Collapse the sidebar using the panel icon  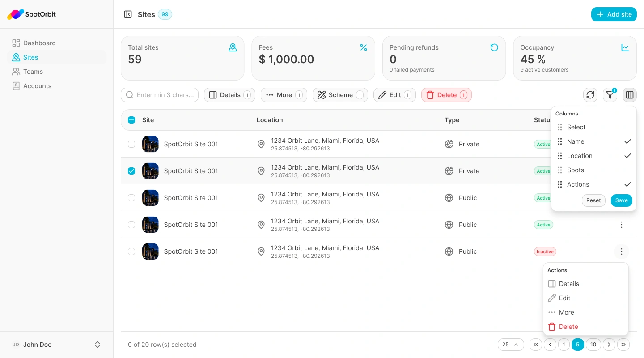coord(128,14)
